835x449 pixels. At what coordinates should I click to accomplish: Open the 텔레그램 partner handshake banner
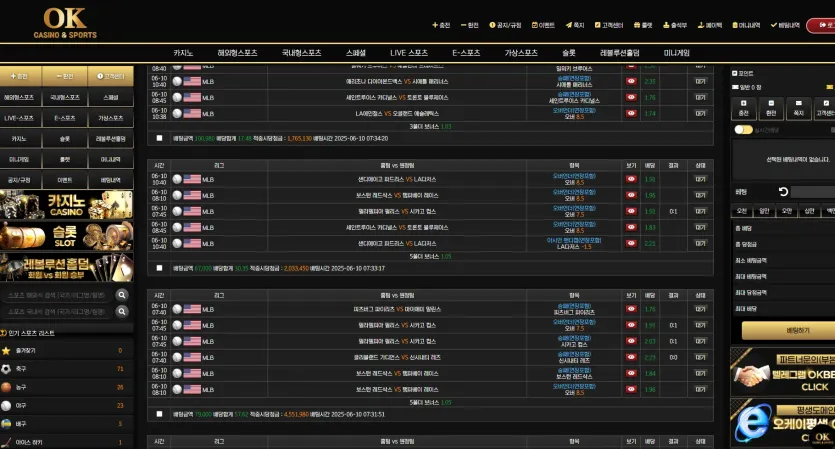coord(782,372)
